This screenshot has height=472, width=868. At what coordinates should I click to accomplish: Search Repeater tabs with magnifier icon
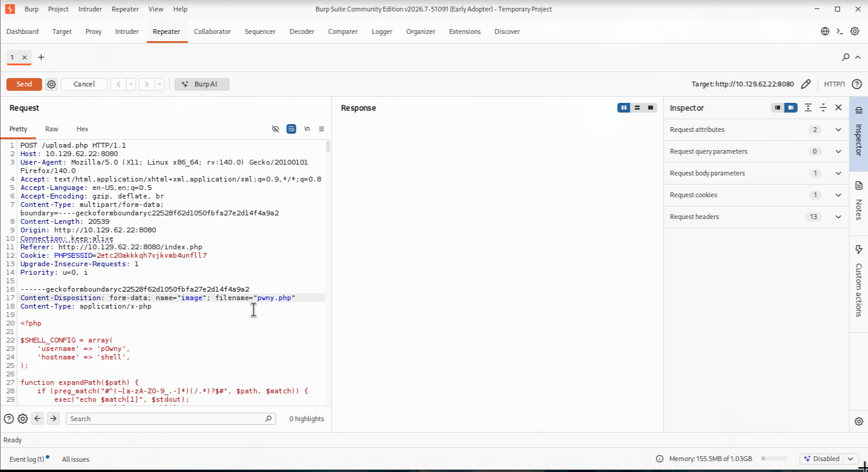[x=846, y=57]
